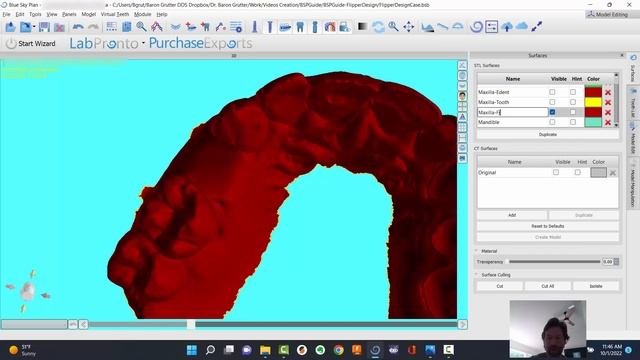
Task: Switch to the Model Manipulation side tab
Action: (632, 186)
